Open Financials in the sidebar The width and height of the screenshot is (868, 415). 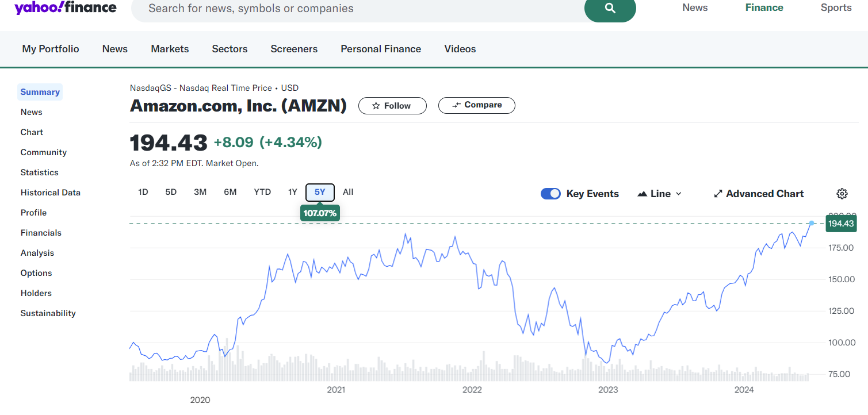[41, 233]
